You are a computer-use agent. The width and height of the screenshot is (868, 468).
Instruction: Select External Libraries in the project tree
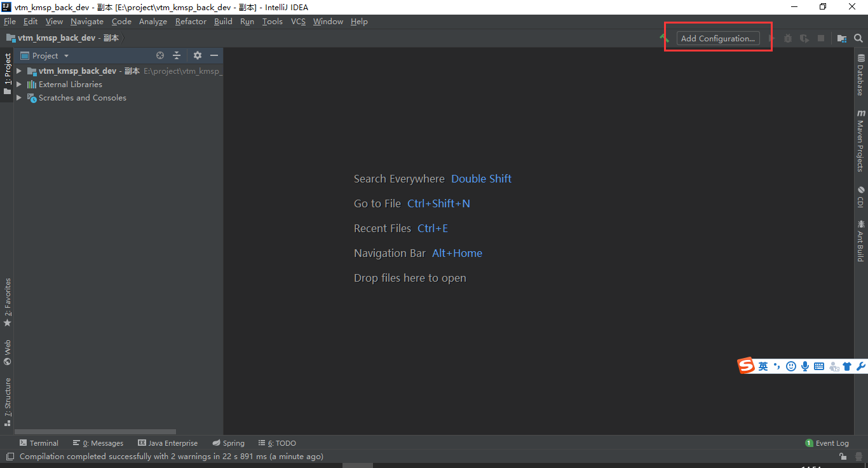[x=70, y=84]
